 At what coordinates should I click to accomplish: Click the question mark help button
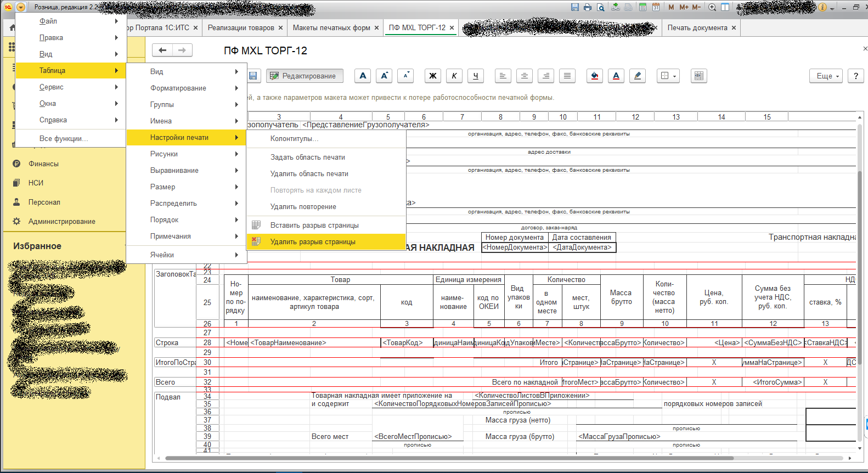point(856,76)
